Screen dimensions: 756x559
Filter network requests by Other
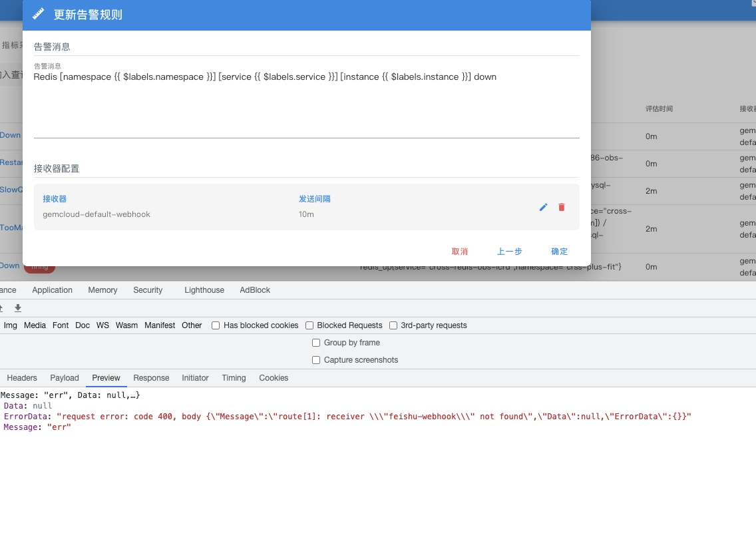(192, 325)
